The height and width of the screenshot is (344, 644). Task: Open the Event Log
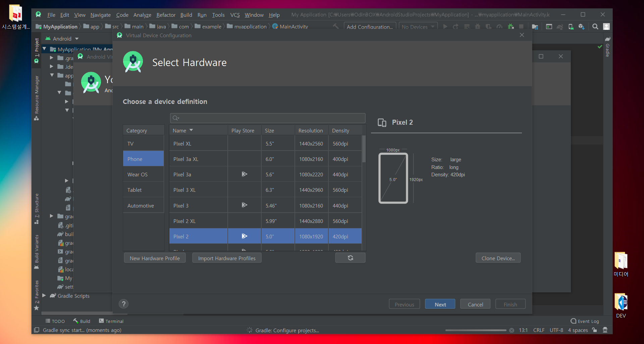pos(585,321)
